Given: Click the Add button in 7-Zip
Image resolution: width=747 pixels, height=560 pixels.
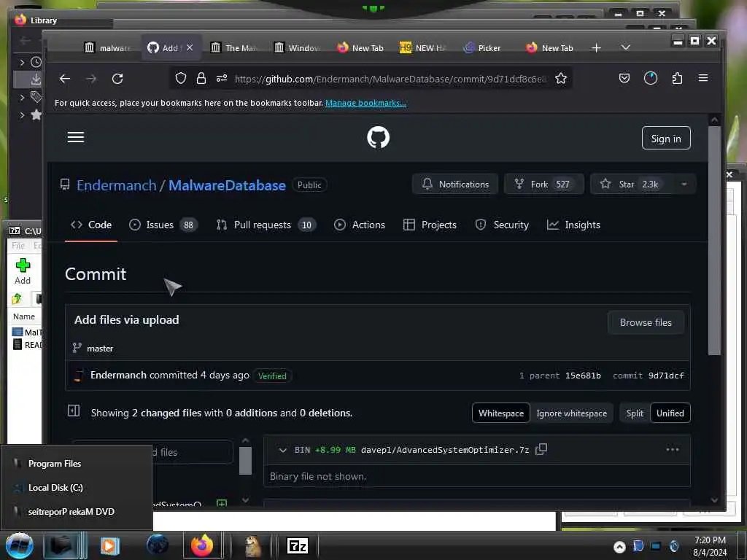Looking at the screenshot, I should (23, 271).
